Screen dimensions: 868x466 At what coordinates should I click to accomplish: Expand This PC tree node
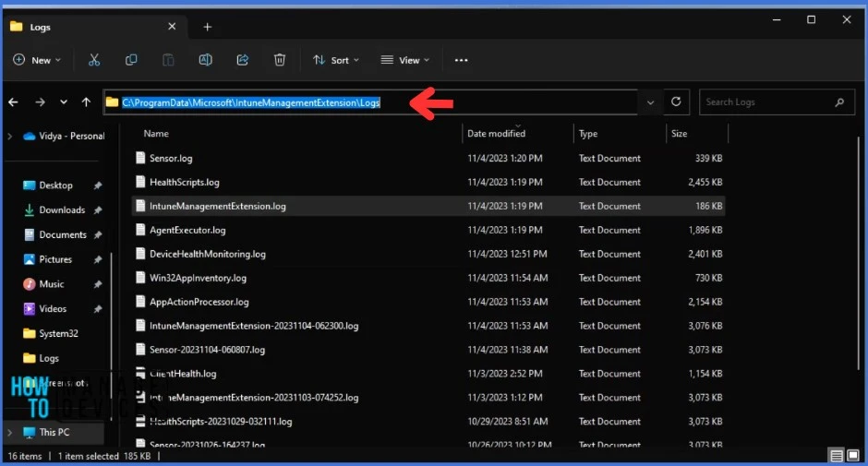click(9, 432)
